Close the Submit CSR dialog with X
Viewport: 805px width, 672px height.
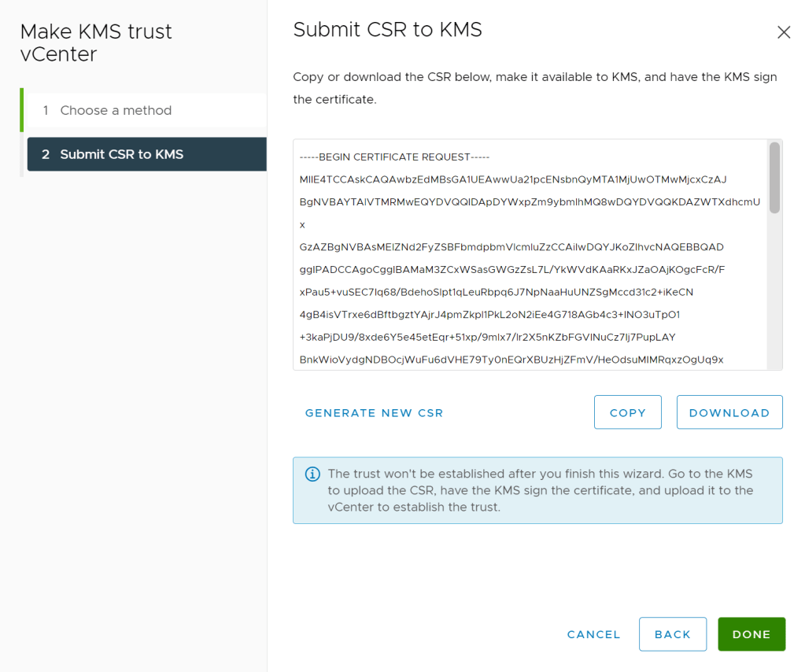(784, 32)
